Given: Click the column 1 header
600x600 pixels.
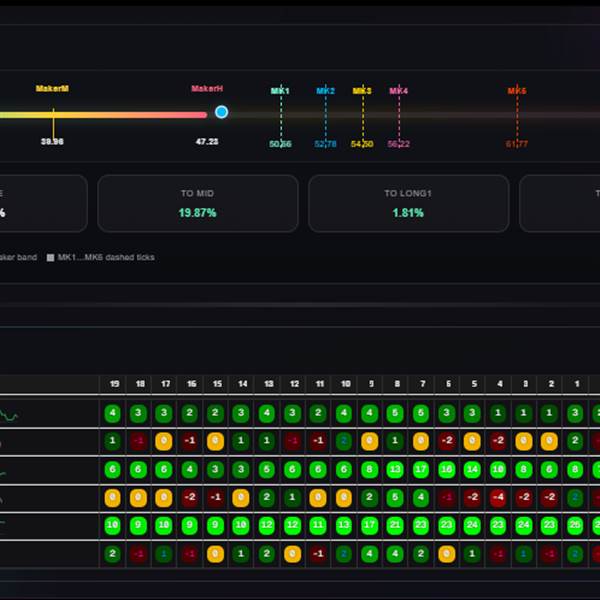Looking at the screenshot, I should [x=577, y=384].
